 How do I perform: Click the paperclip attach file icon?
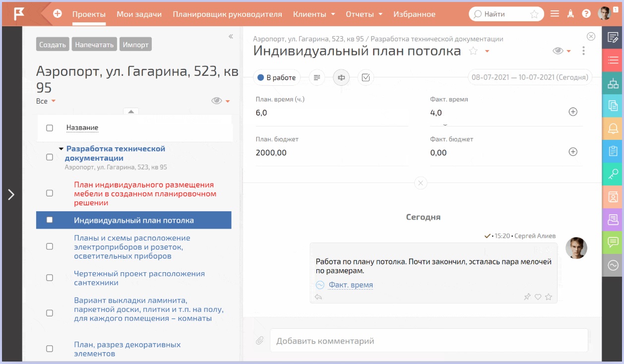click(x=259, y=341)
